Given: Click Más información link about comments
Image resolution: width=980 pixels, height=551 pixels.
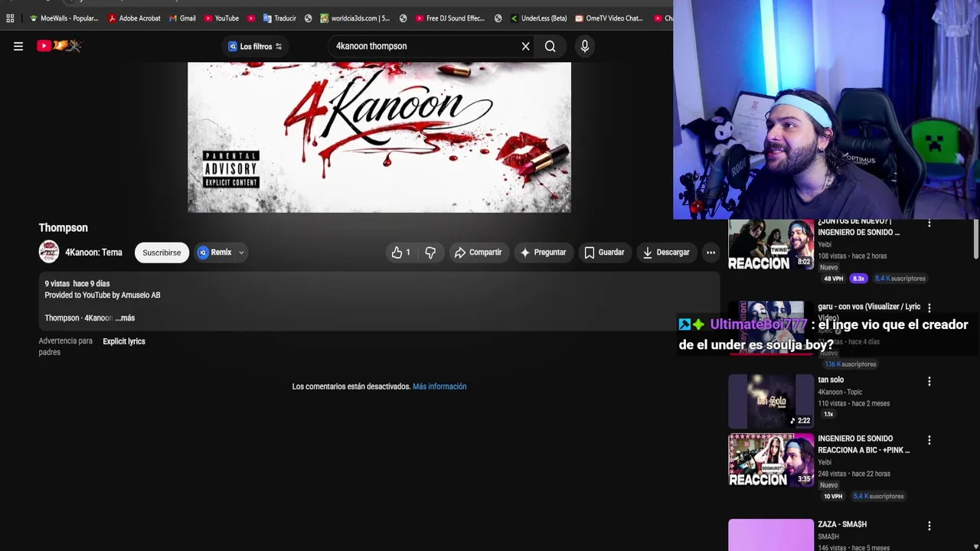Looking at the screenshot, I should (439, 386).
